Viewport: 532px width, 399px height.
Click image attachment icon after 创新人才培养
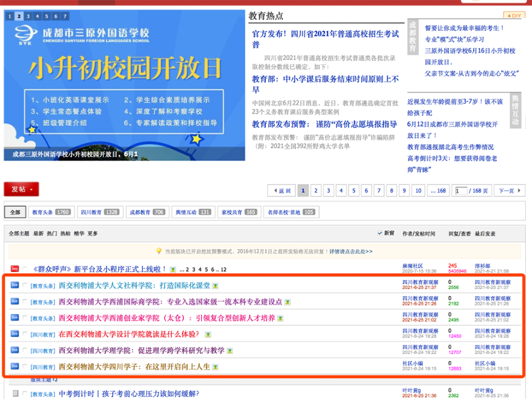pos(280,318)
